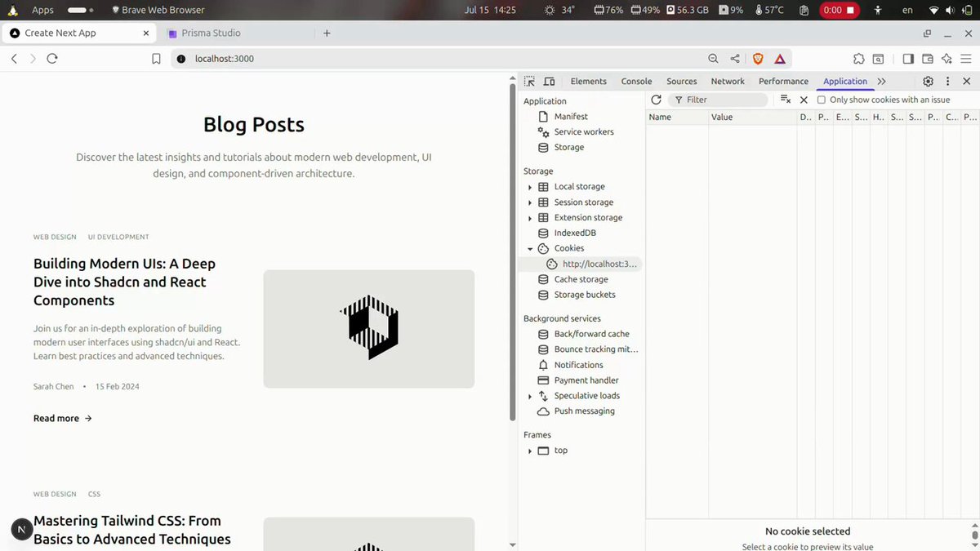Open DevTools settings gear

click(928, 82)
